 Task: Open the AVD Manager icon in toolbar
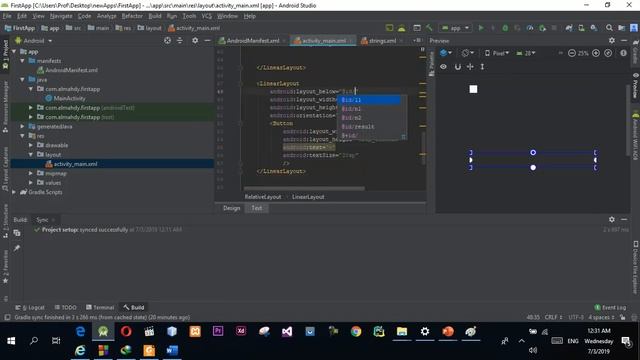pos(581,28)
